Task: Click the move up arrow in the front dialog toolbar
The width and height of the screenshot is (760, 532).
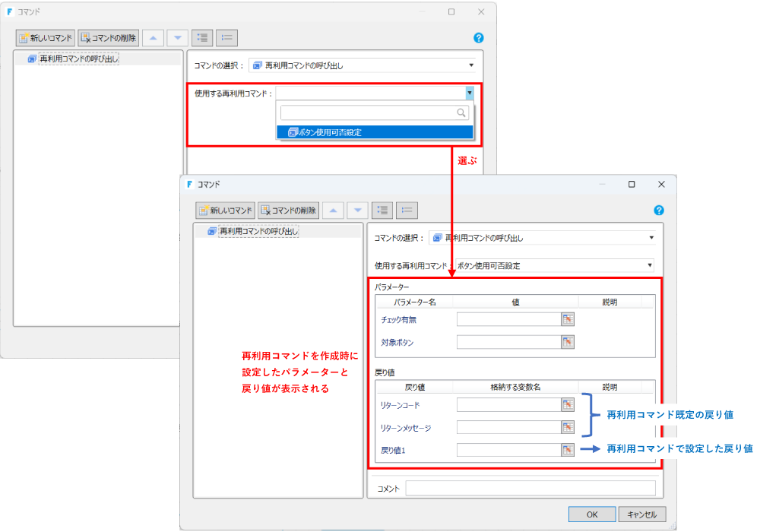Action: tap(333, 211)
